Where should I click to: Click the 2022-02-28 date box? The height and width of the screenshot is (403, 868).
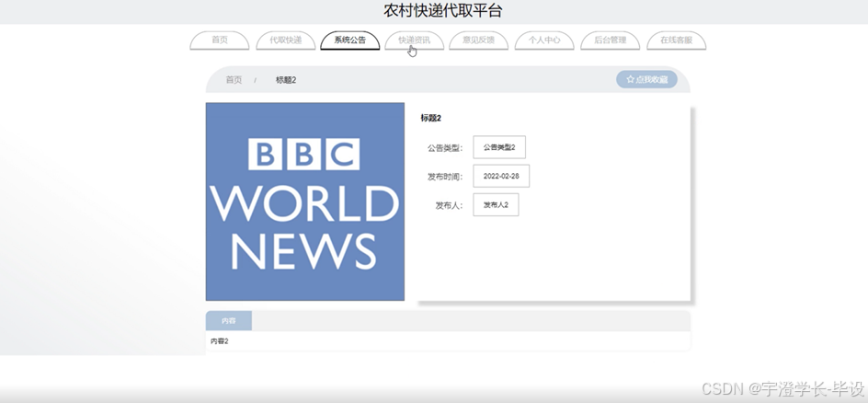coord(501,176)
